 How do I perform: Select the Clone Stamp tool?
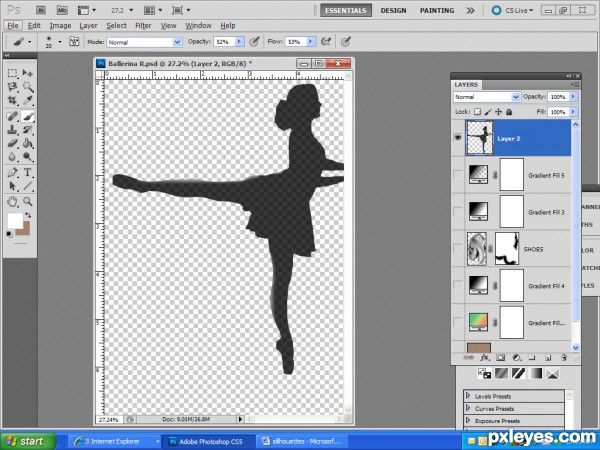click(12, 130)
